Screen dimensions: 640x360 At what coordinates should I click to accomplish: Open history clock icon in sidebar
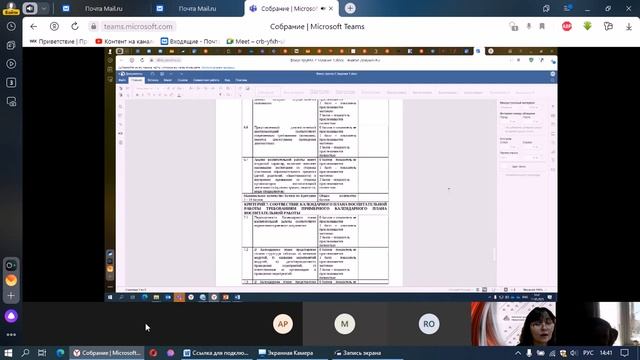click(11, 27)
